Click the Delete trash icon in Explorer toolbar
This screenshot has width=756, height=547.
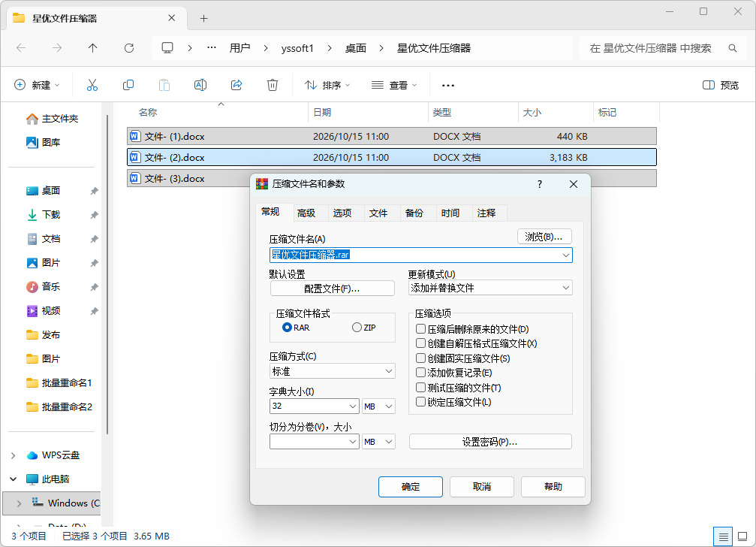click(273, 86)
